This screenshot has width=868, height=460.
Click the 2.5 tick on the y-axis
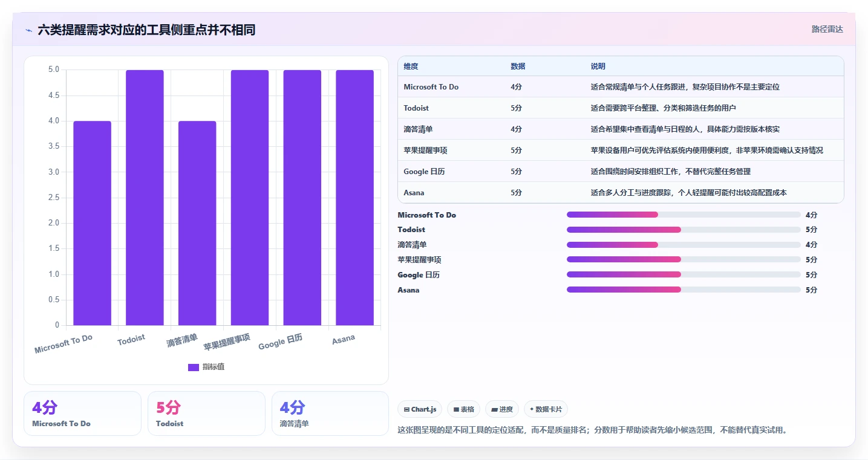(x=54, y=198)
